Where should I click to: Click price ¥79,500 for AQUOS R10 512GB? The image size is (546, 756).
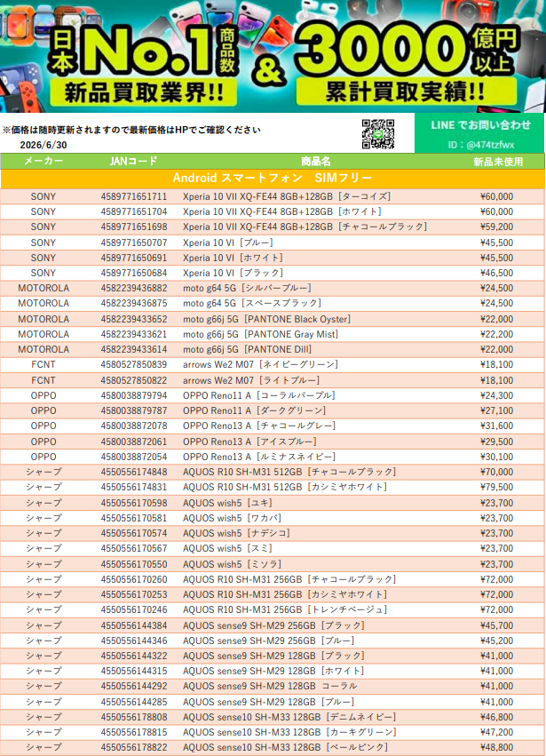pyautogui.click(x=497, y=487)
